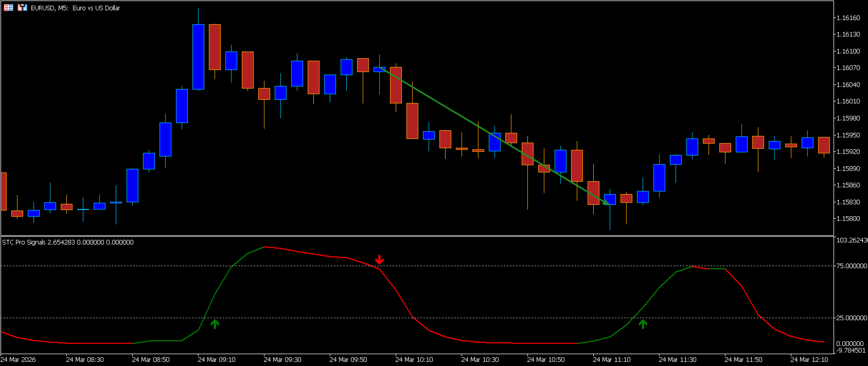Screen dimensions: 868x366
Task: Click the -9.784501 indicator scale value
Action: (851, 351)
